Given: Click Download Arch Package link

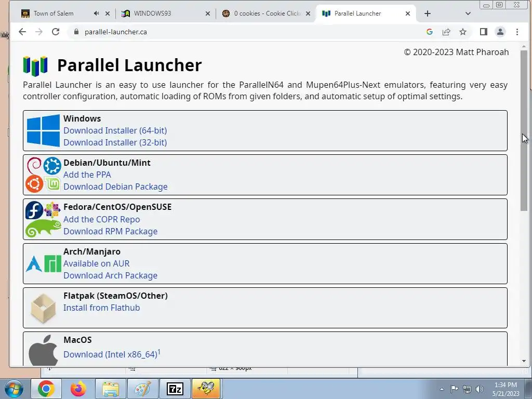Looking at the screenshot, I should 110,275.
